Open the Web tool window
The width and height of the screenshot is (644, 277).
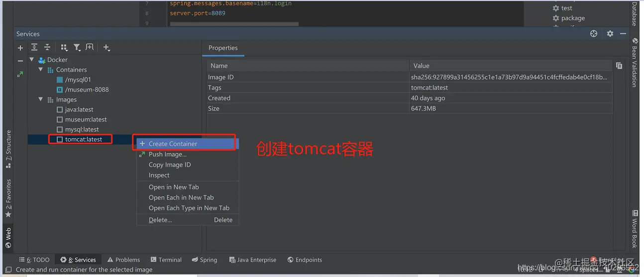tap(8, 237)
